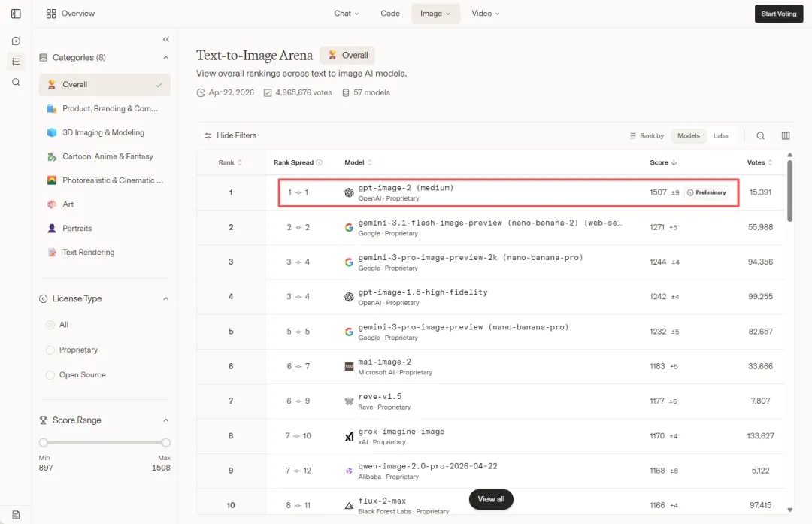Click the Microsoft AI logo for mai-image-2
Image resolution: width=812 pixels, height=524 pixels.
click(x=349, y=367)
